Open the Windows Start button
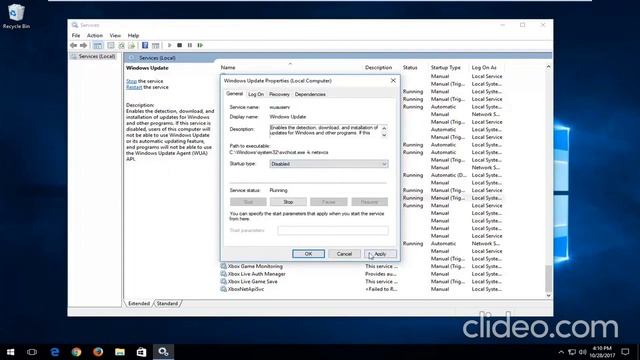 pos(11,352)
